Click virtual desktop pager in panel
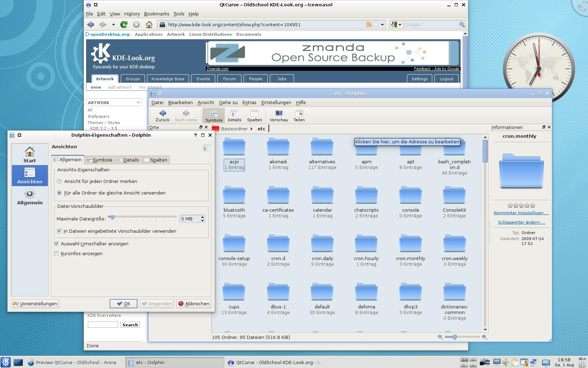The height and width of the screenshot is (368, 588). pyautogui.click(x=468, y=362)
